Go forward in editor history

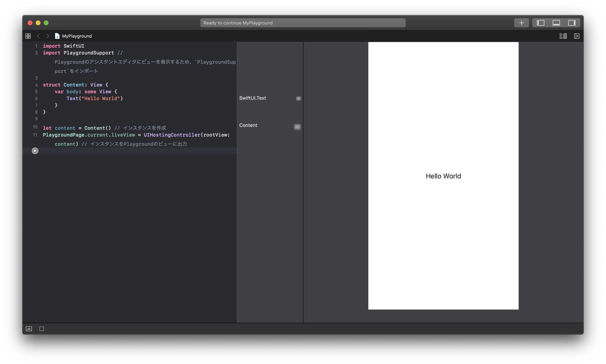click(48, 36)
